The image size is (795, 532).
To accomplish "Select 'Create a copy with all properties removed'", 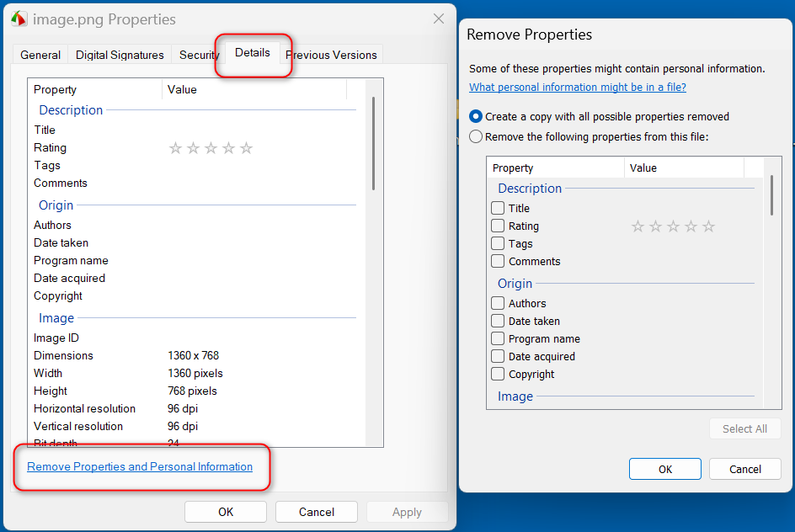I will click(x=477, y=117).
